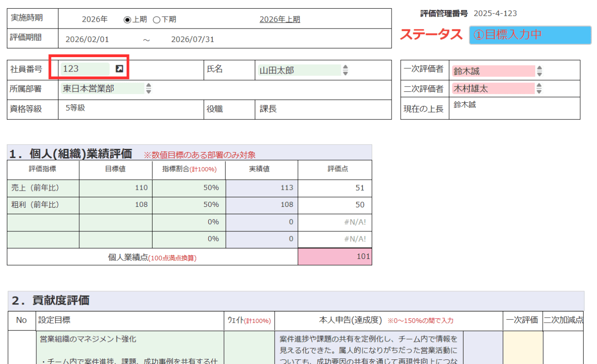Click the 評価管理番号 value 2025-4-123
This screenshot has height=364, width=597.
pos(495,13)
